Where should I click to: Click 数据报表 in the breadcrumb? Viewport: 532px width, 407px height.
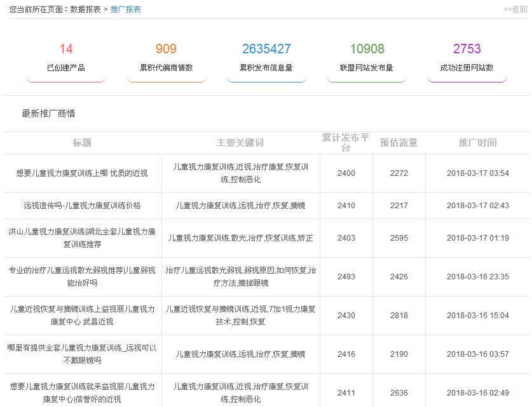tap(85, 10)
